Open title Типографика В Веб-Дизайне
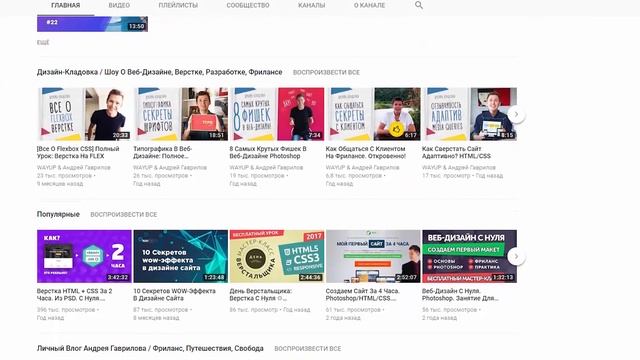 (162, 152)
